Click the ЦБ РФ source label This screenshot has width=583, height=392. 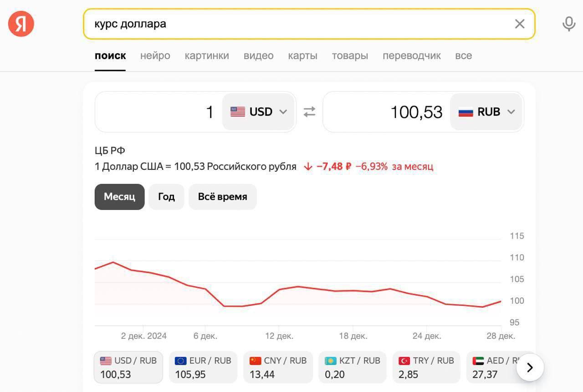coord(110,151)
